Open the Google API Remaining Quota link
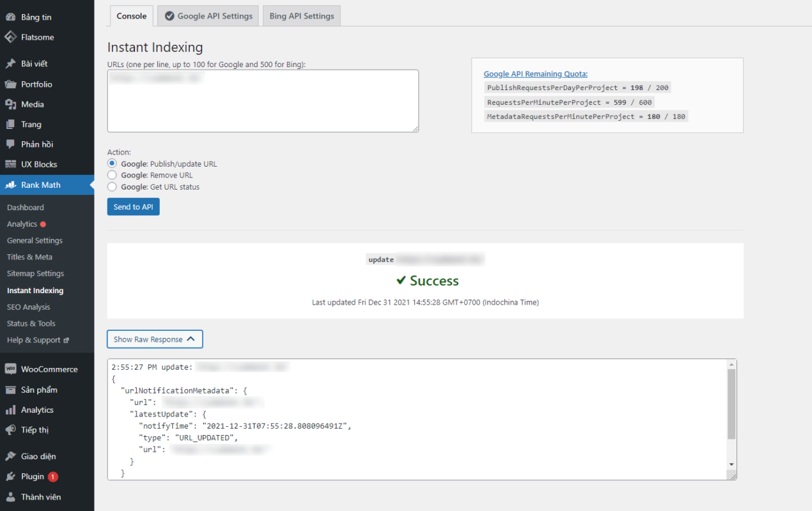 tap(535, 74)
